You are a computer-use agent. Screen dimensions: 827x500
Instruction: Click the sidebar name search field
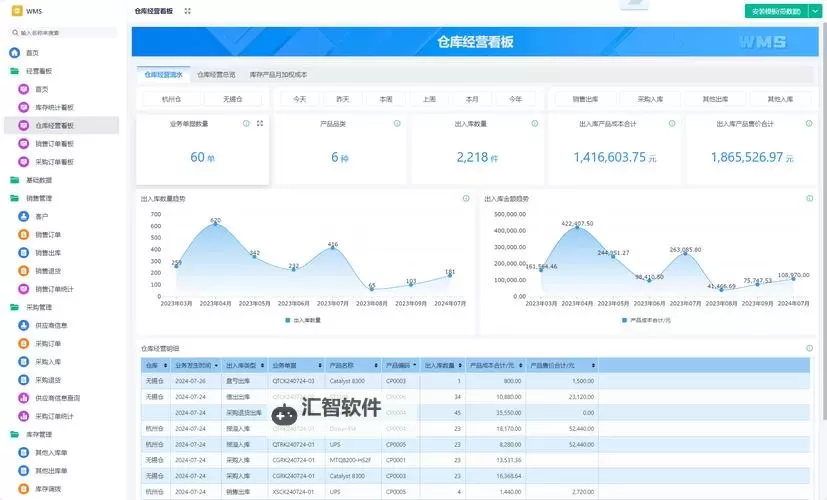[x=64, y=33]
